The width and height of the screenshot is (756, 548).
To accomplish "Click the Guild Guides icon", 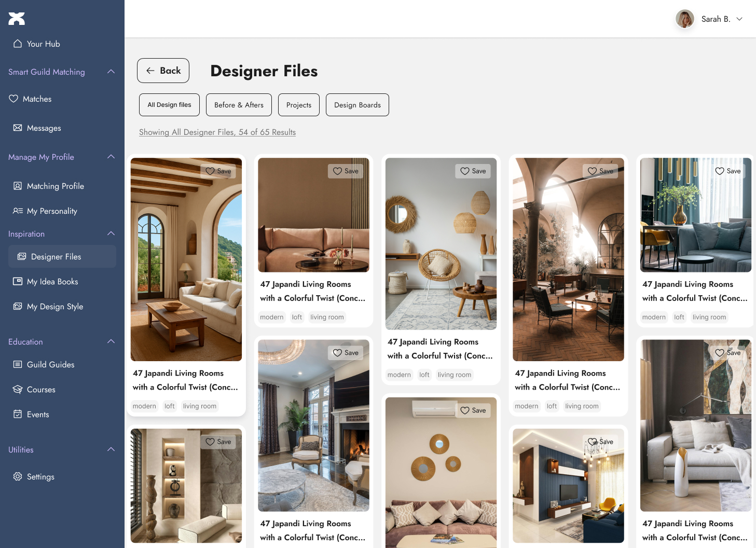I will pos(18,364).
